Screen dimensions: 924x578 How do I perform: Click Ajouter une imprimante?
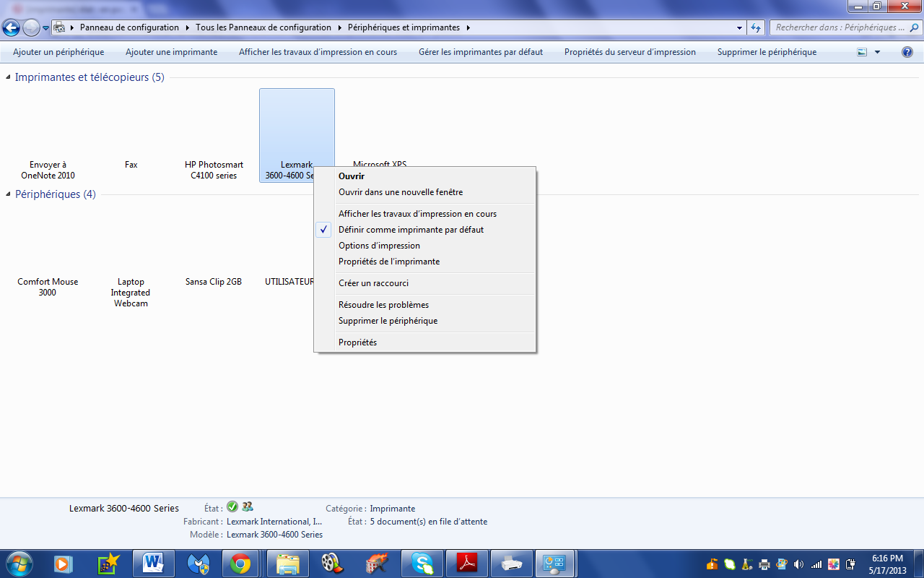tap(171, 52)
